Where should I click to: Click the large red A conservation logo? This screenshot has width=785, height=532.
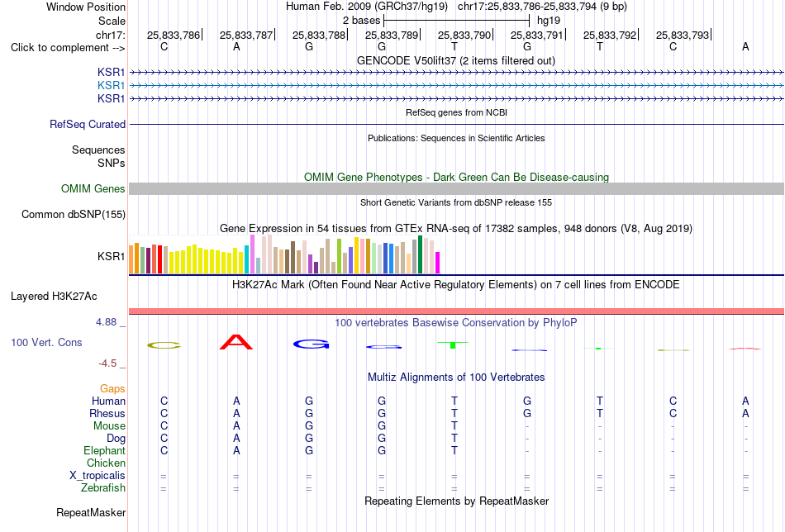(236, 342)
